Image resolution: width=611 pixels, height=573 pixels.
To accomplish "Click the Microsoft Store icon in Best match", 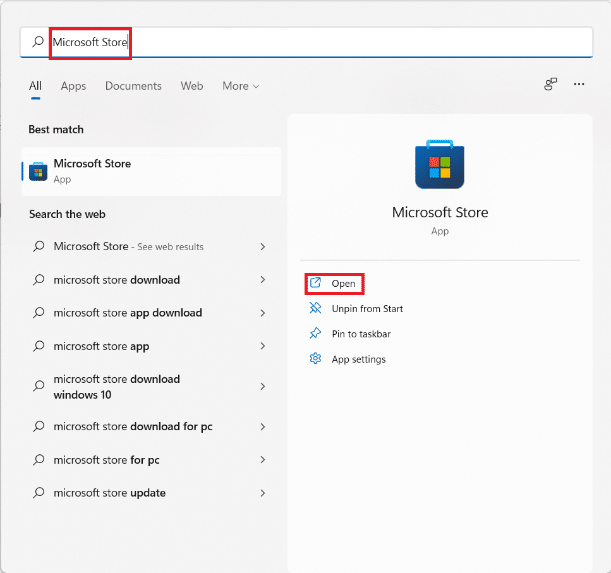I will pyautogui.click(x=38, y=171).
